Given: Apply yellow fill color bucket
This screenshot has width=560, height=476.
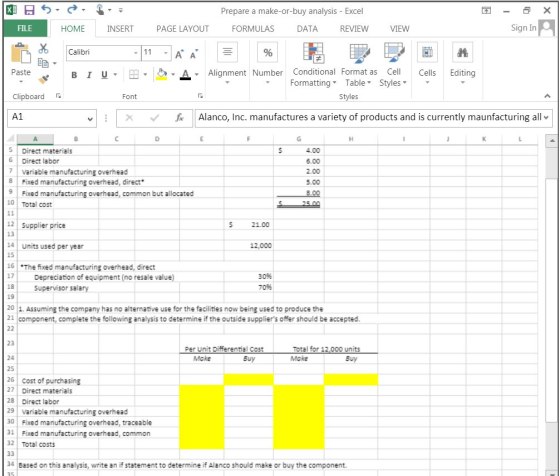Looking at the screenshot, I should pos(162,74).
